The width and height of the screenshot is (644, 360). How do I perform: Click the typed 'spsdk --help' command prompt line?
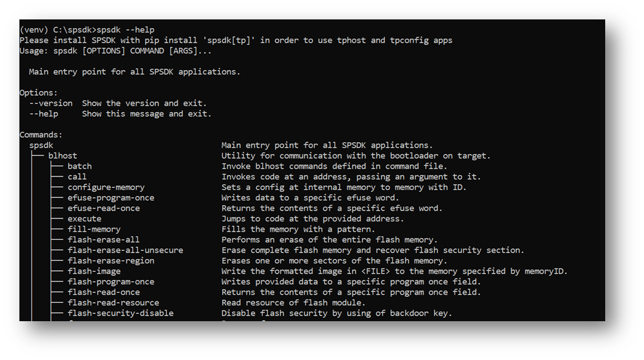tap(126, 29)
